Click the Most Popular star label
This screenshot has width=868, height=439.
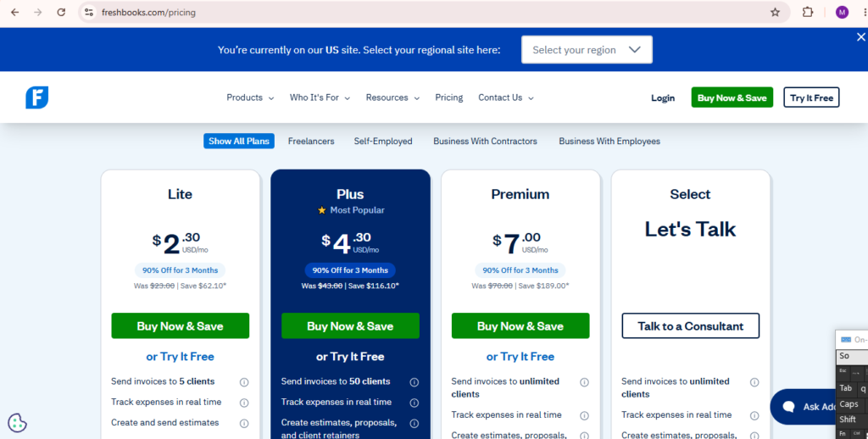[x=350, y=210]
